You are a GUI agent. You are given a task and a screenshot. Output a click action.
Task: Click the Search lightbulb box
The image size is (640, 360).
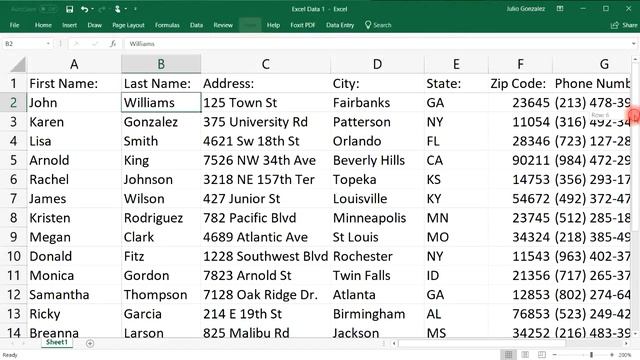coord(378,25)
